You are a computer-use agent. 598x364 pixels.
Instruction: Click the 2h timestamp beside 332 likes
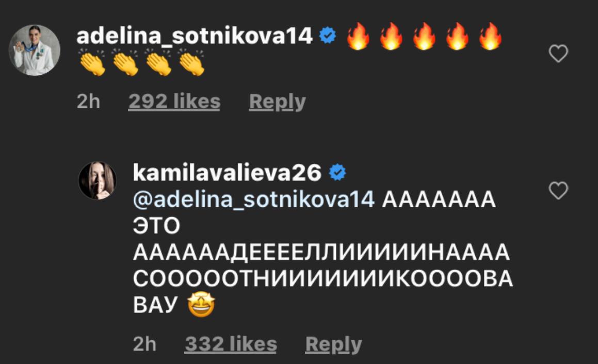pyautogui.click(x=144, y=344)
